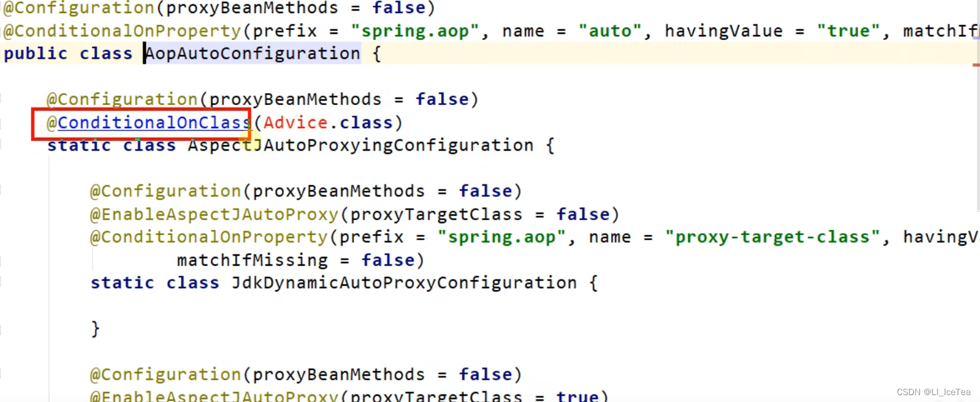Click proxyTargetClass = false parameter
Screen dimensions: 980x402
479,214
